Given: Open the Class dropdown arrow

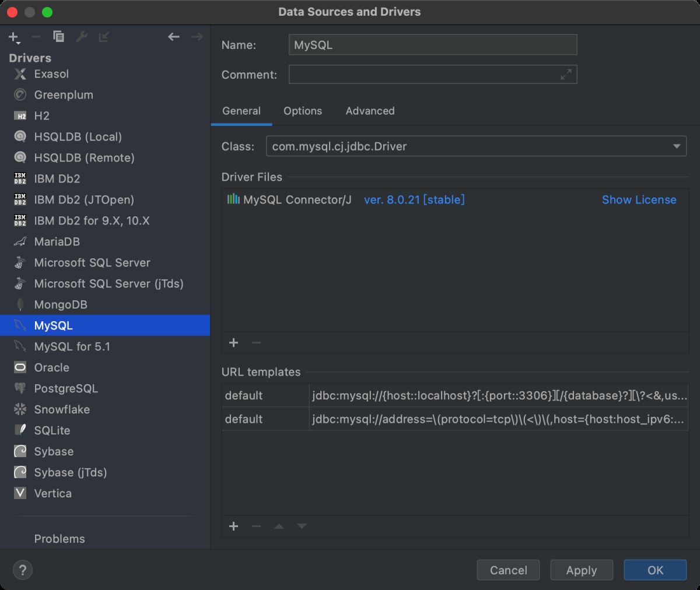Looking at the screenshot, I should click(677, 146).
